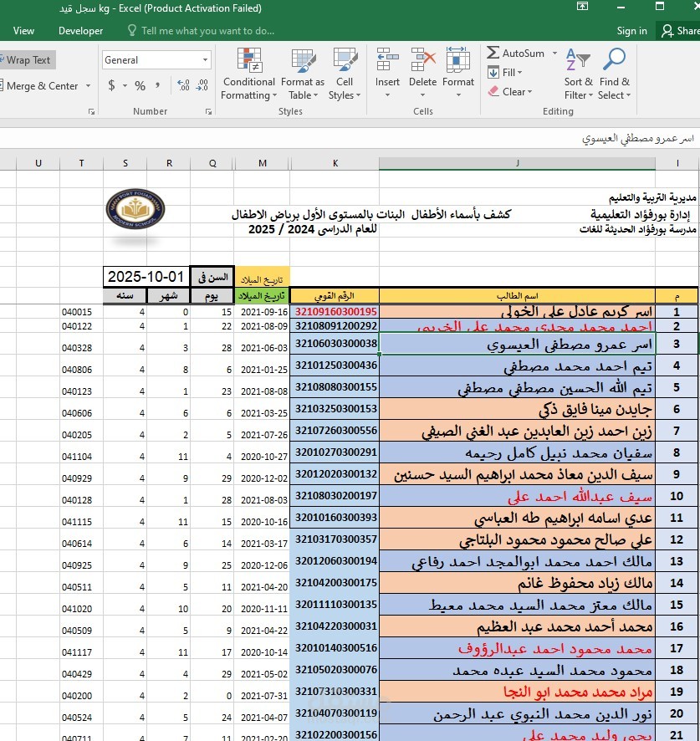Viewport: 700px width, 741px height.
Task: Expand Insert dropdown arrow
Action: click(x=387, y=95)
